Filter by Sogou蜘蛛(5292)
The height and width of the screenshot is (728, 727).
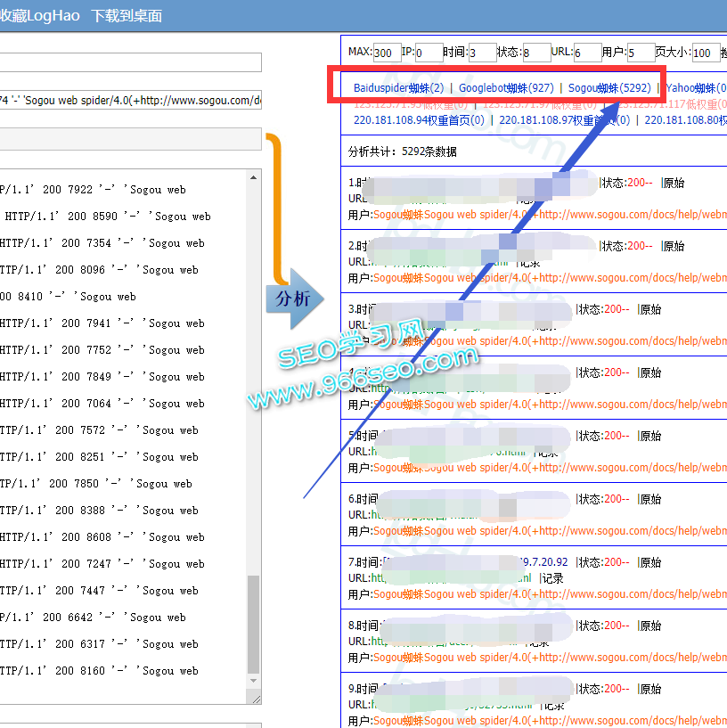click(609, 88)
